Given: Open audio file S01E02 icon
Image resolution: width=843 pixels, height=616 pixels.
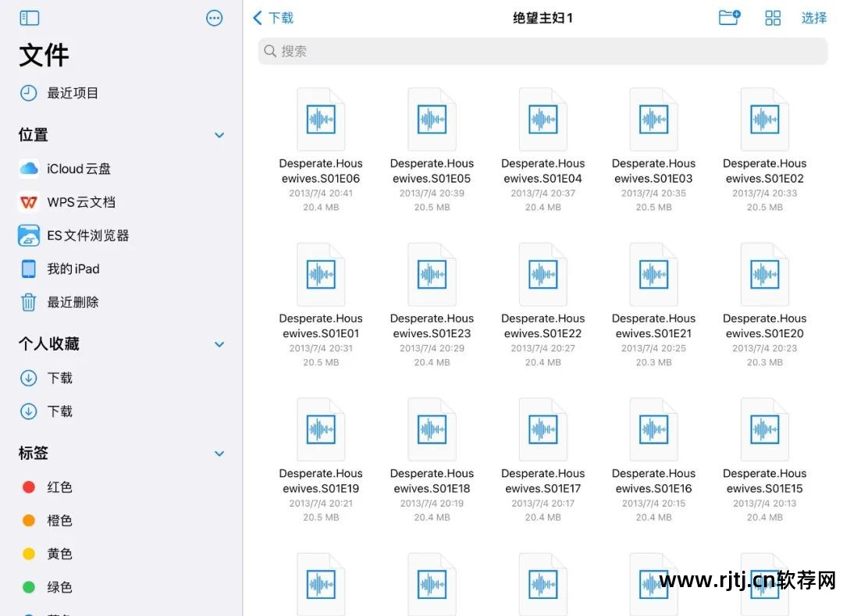Looking at the screenshot, I should pos(764,119).
